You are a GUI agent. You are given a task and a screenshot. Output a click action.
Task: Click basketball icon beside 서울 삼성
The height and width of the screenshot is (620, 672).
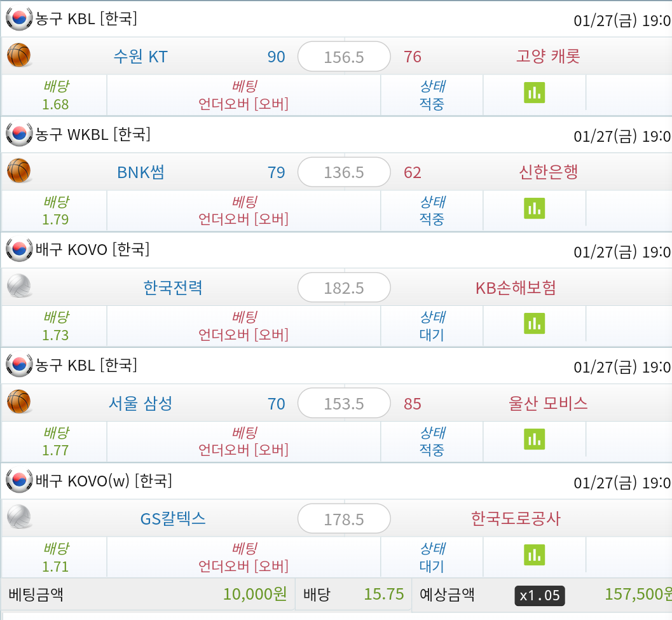pos(19,402)
